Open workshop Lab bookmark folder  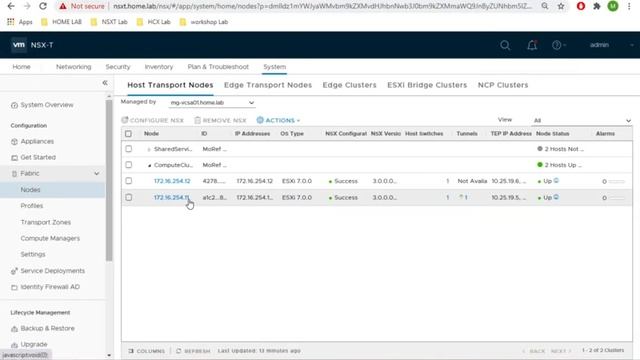click(x=204, y=22)
